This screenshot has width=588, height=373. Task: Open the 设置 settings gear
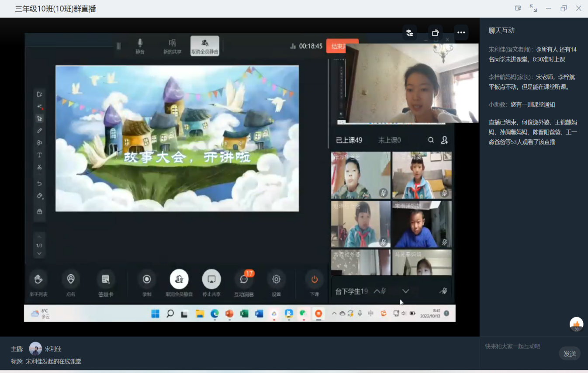point(276,280)
